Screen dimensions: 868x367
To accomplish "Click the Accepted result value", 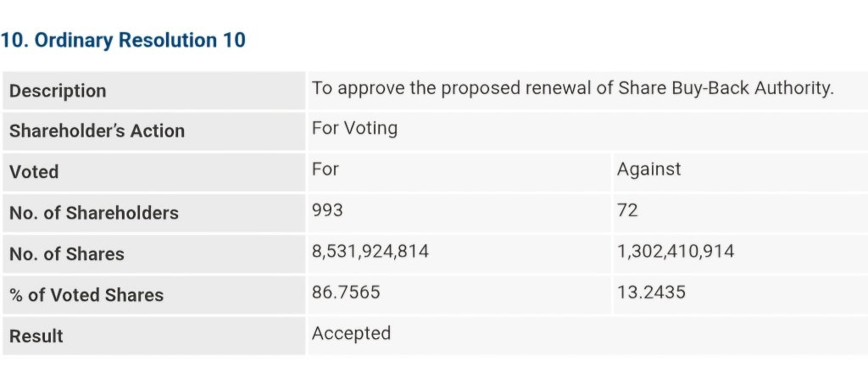I will click(351, 333).
